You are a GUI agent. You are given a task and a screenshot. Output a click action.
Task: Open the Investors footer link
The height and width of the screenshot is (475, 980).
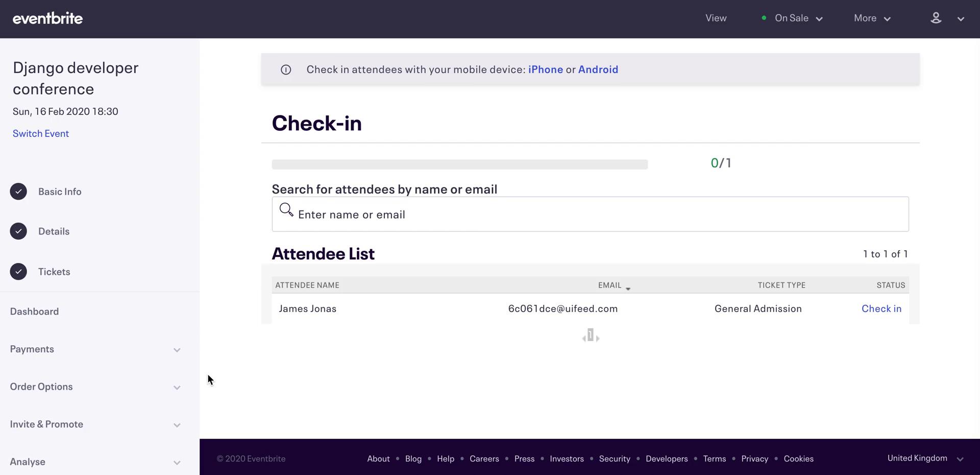point(567,459)
